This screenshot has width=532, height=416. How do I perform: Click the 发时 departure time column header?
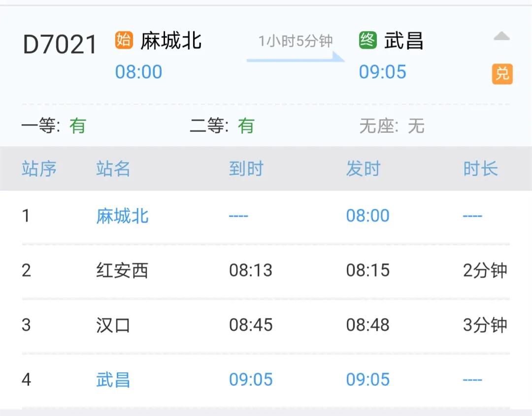[x=363, y=169]
